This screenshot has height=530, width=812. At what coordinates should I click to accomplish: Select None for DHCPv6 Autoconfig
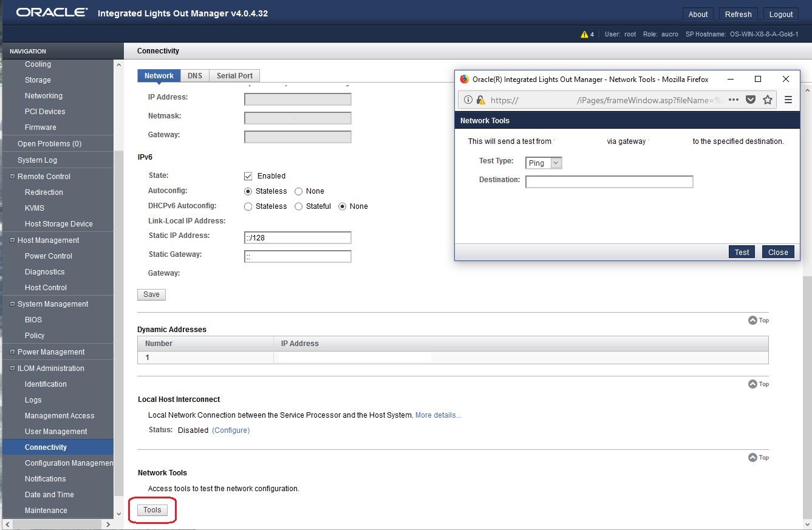click(343, 206)
